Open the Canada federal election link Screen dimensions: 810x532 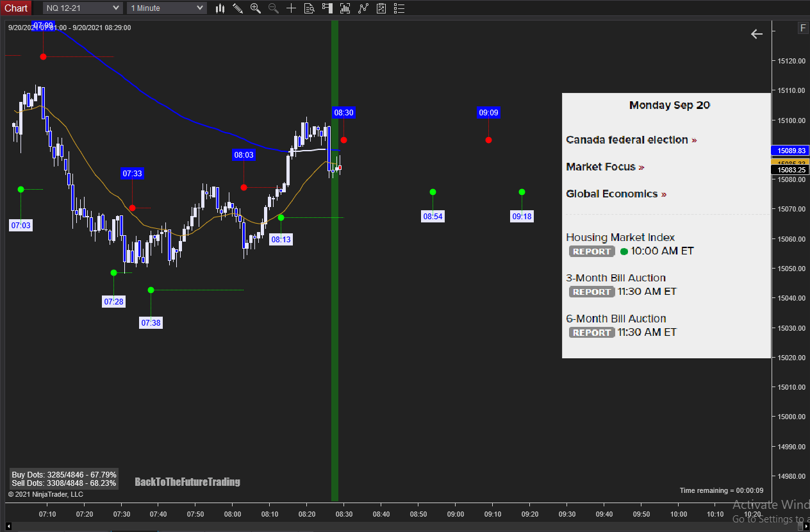click(631, 140)
